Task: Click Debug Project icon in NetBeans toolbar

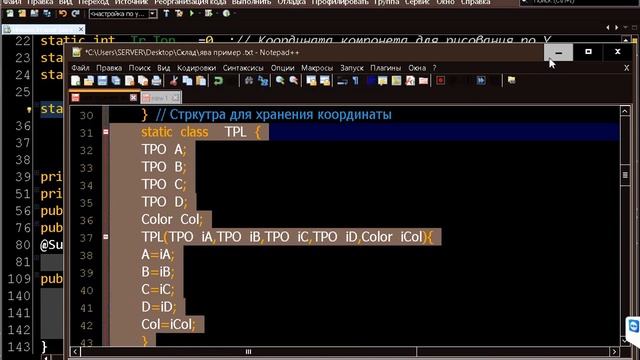Action: pos(209,13)
